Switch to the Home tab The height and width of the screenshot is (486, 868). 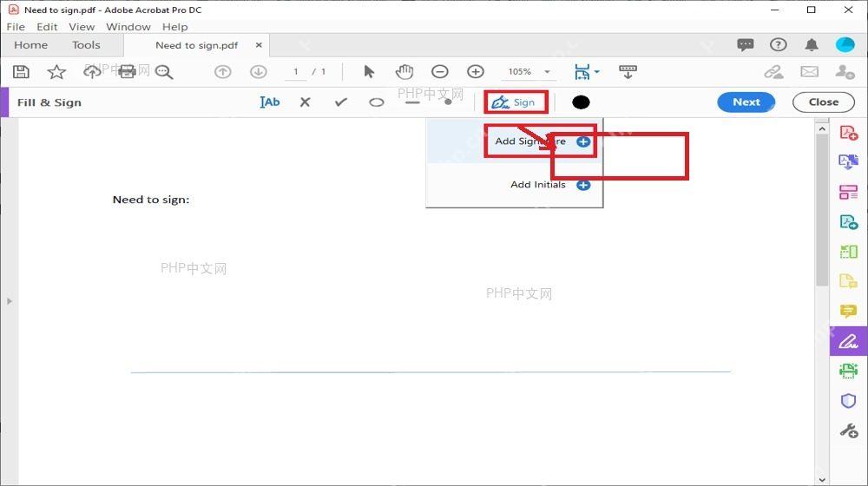click(31, 45)
